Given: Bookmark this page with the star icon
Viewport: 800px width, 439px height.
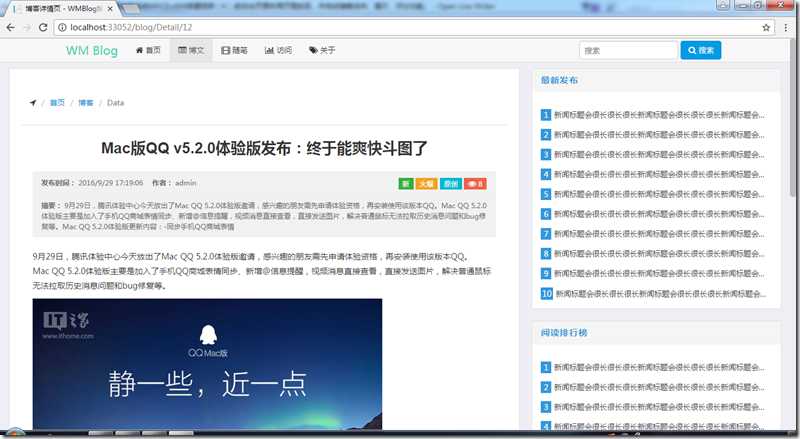Looking at the screenshot, I should click(x=766, y=28).
